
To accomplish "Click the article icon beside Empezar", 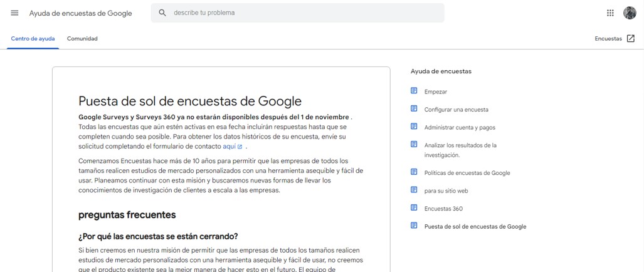I will coord(414,91).
